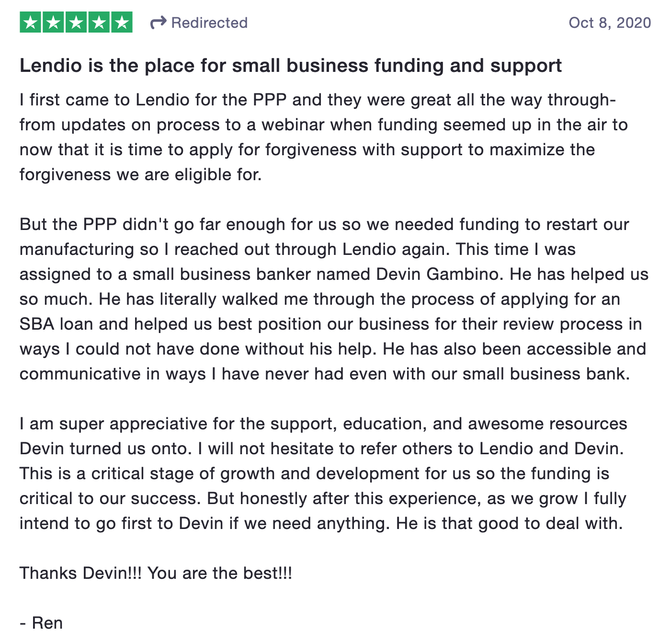Click the line "Thanks Devin!!! You are the best!!!"

pos(156,573)
